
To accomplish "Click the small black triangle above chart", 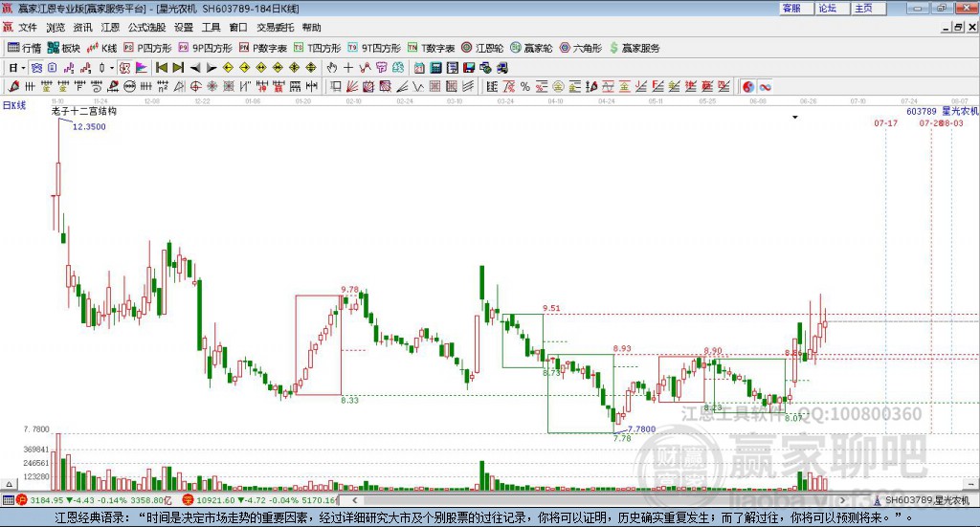I will pyautogui.click(x=795, y=118).
